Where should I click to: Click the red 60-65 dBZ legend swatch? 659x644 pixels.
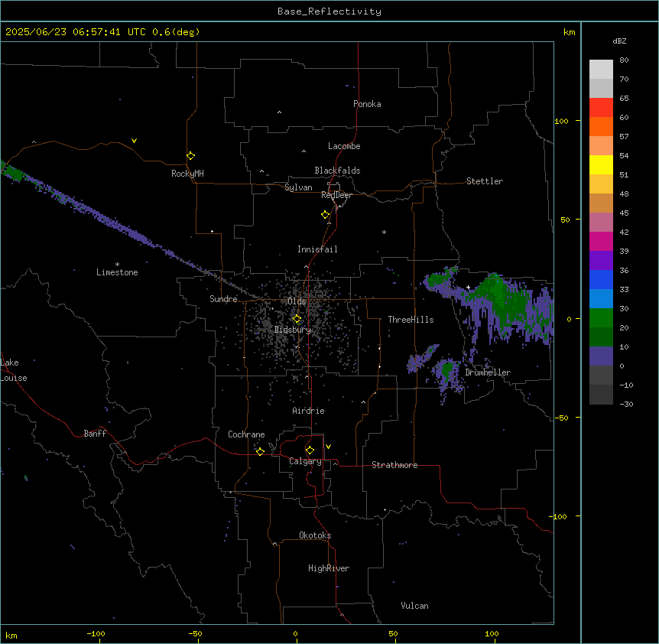[x=601, y=108]
